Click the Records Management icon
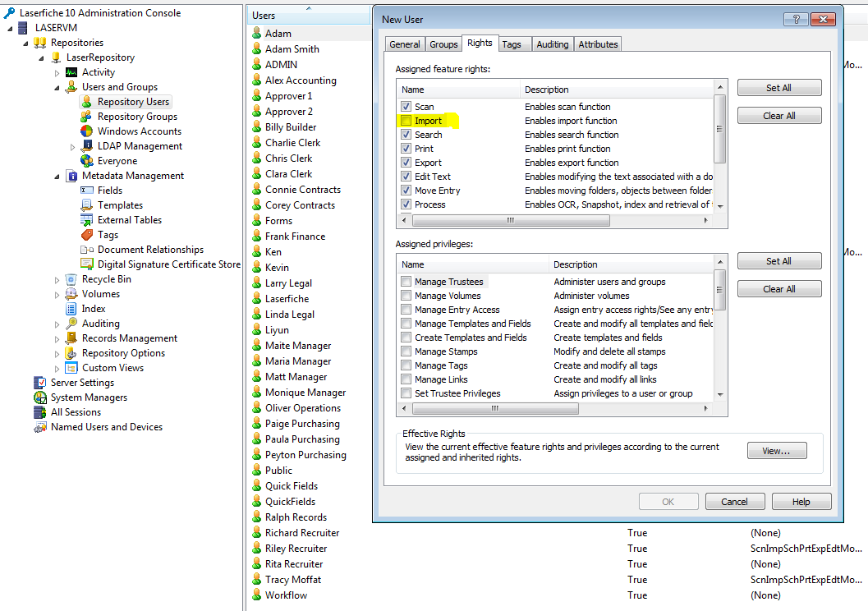This screenshot has width=868, height=611. point(71,338)
